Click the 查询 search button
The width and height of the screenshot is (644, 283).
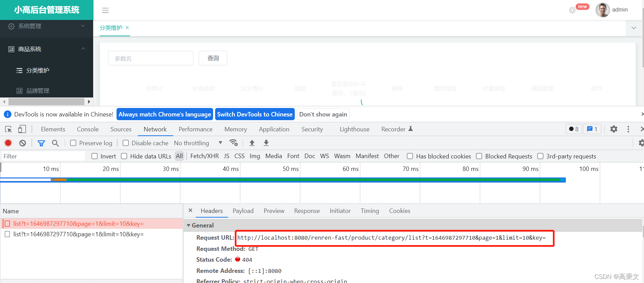(213, 58)
